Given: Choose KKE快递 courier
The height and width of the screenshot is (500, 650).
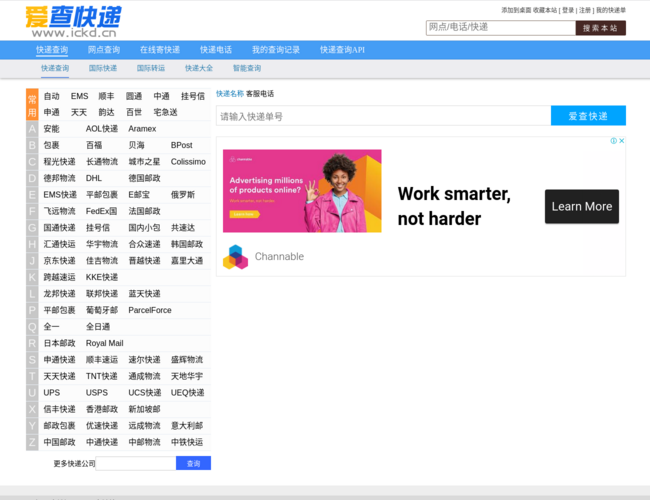Looking at the screenshot, I should 102,277.
